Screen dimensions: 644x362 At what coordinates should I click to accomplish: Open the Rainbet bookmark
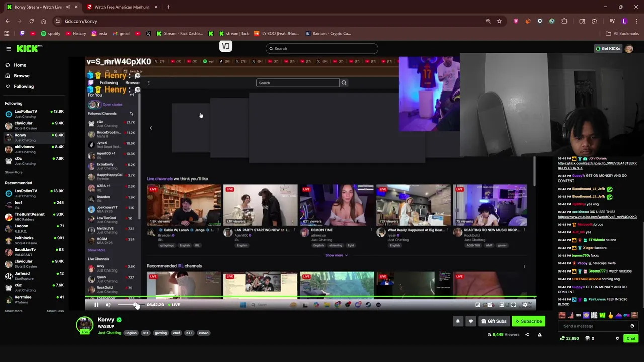(x=328, y=34)
